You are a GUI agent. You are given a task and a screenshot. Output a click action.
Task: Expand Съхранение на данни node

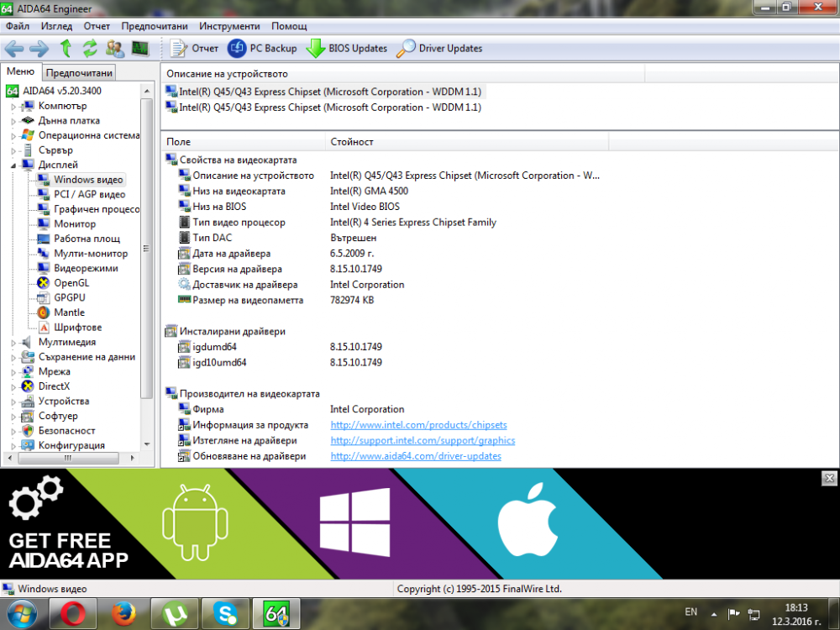coord(13,357)
